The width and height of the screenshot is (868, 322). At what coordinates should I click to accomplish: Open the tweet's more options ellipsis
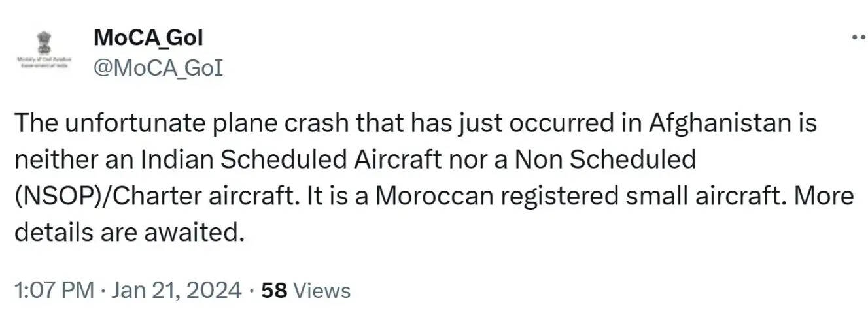858,37
